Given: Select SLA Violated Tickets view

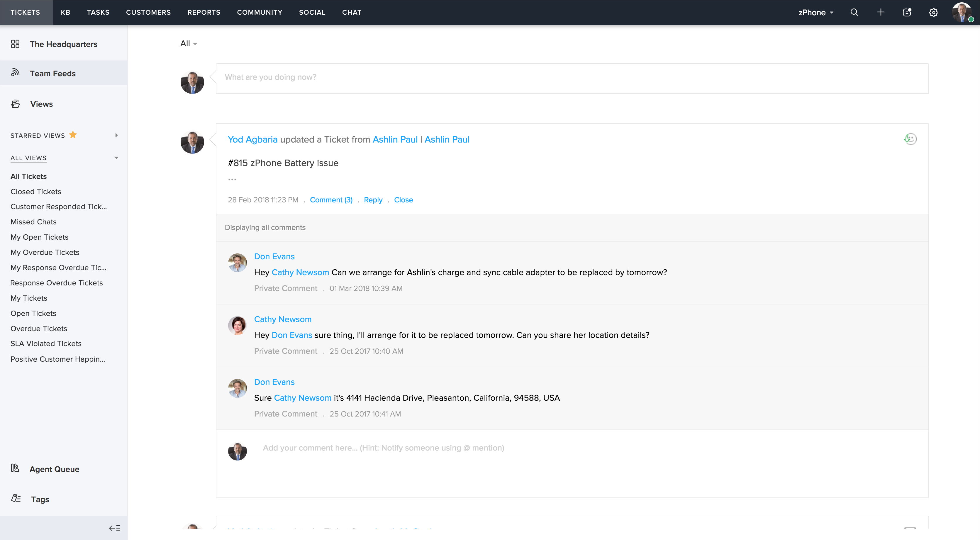Looking at the screenshot, I should 46,343.
